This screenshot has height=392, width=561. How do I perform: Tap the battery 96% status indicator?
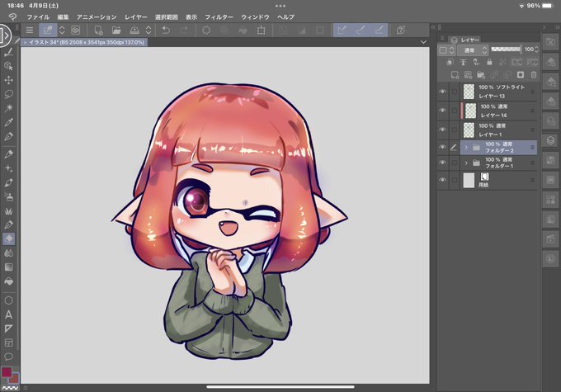coord(540,6)
